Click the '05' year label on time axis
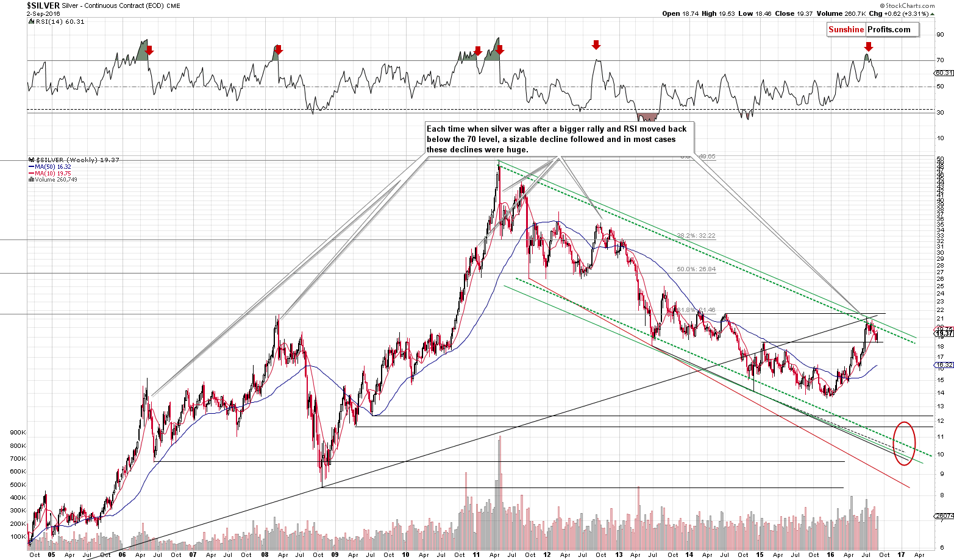The width and height of the screenshot is (954, 560). point(52,555)
